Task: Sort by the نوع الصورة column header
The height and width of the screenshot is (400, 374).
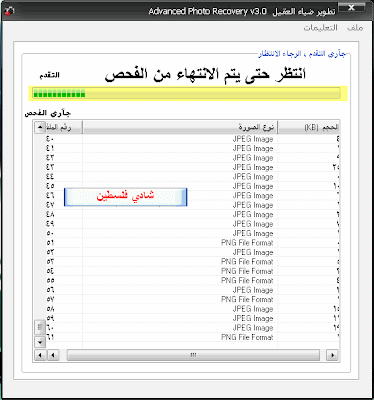Action: click(180, 127)
